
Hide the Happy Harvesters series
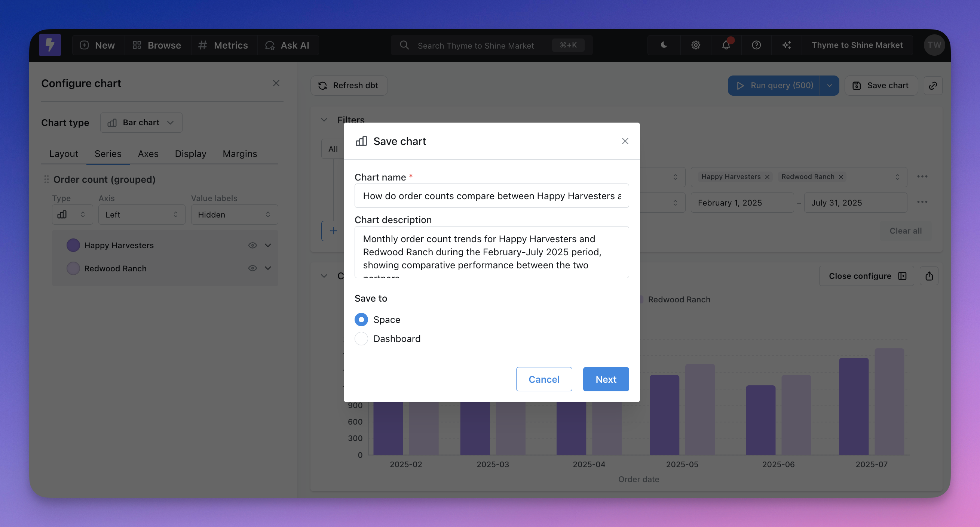(252, 245)
